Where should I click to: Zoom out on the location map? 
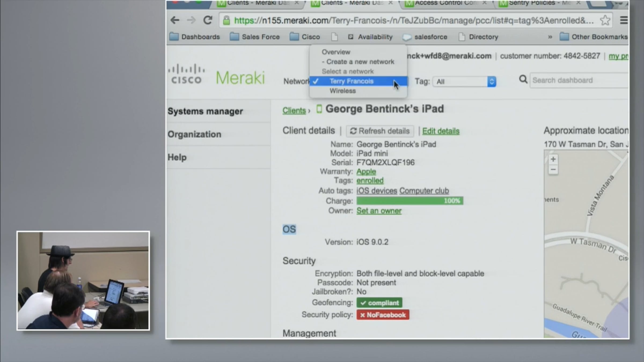(553, 169)
